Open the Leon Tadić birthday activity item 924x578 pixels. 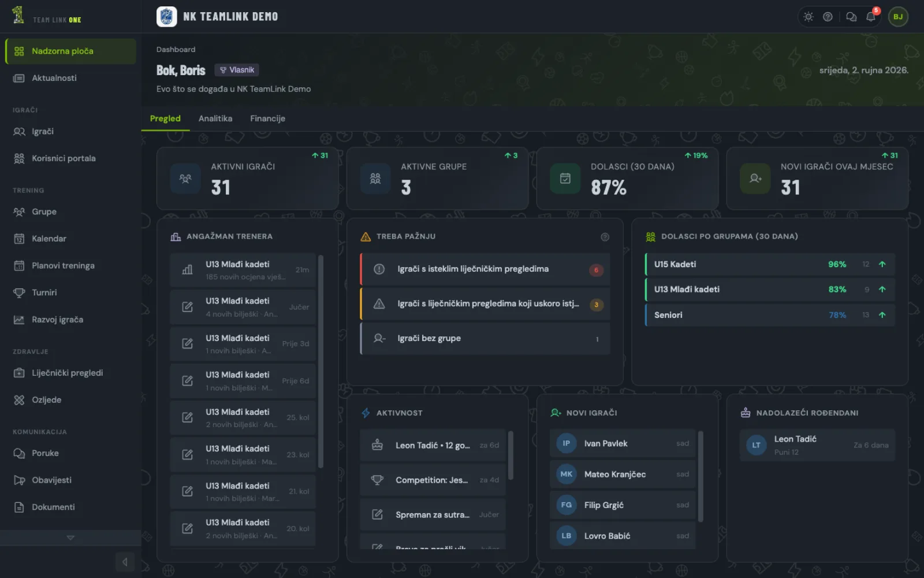(433, 446)
